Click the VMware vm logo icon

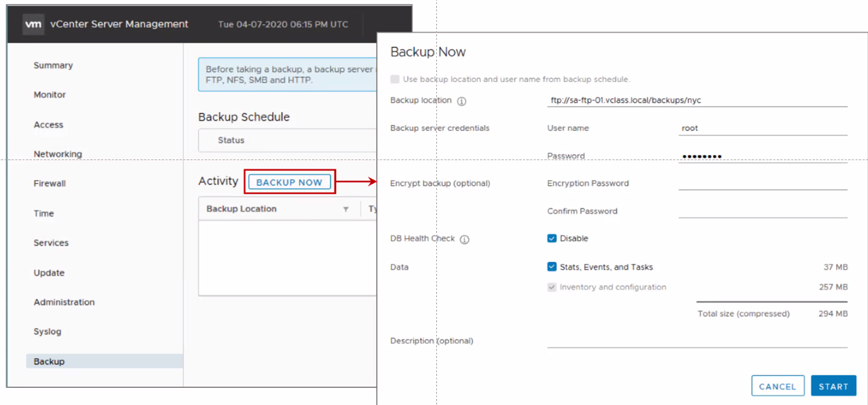[33, 24]
